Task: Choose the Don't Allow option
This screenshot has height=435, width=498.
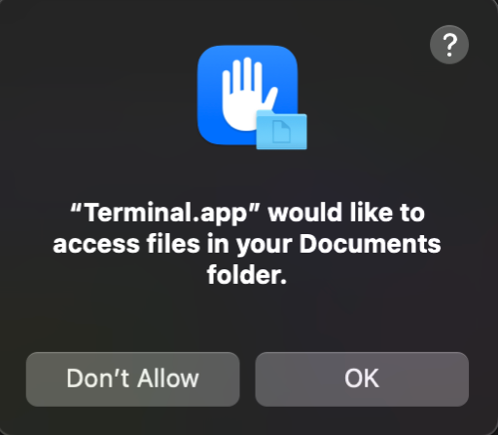Action: [x=133, y=379]
